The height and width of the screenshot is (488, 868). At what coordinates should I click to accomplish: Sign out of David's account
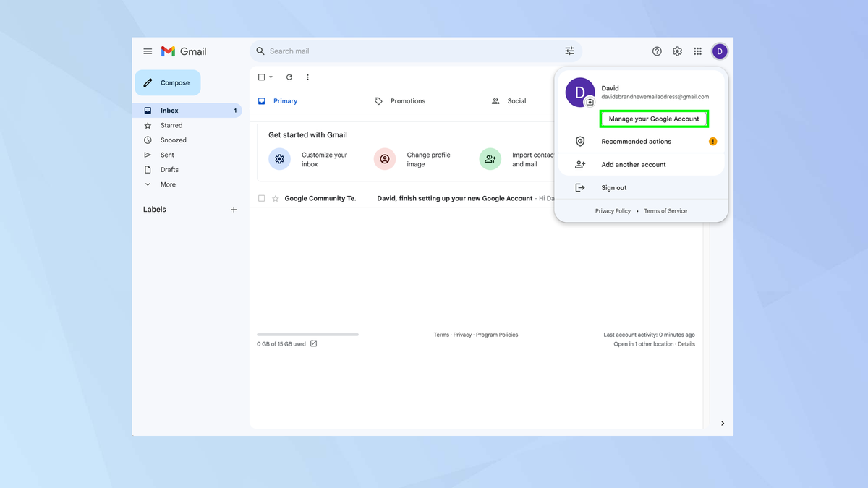tap(613, 187)
